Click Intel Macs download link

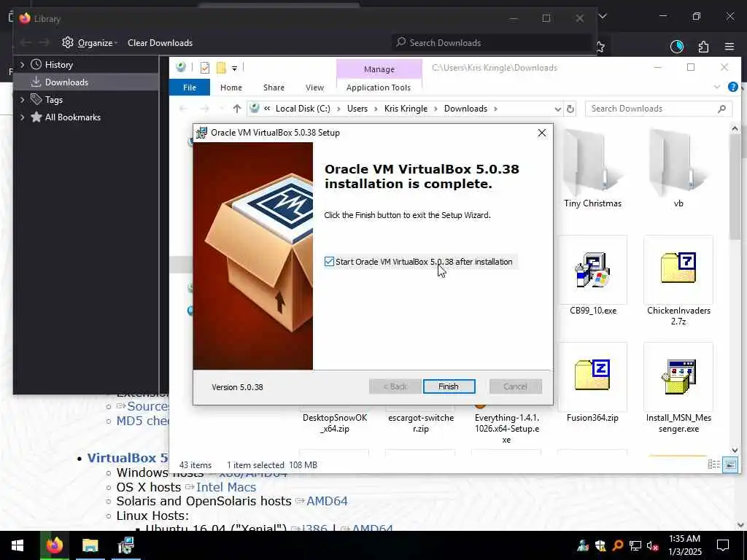pyautogui.click(x=226, y=487)
